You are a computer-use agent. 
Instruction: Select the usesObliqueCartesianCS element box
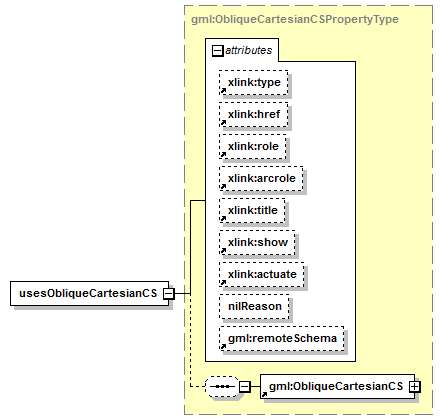[90, 294]
